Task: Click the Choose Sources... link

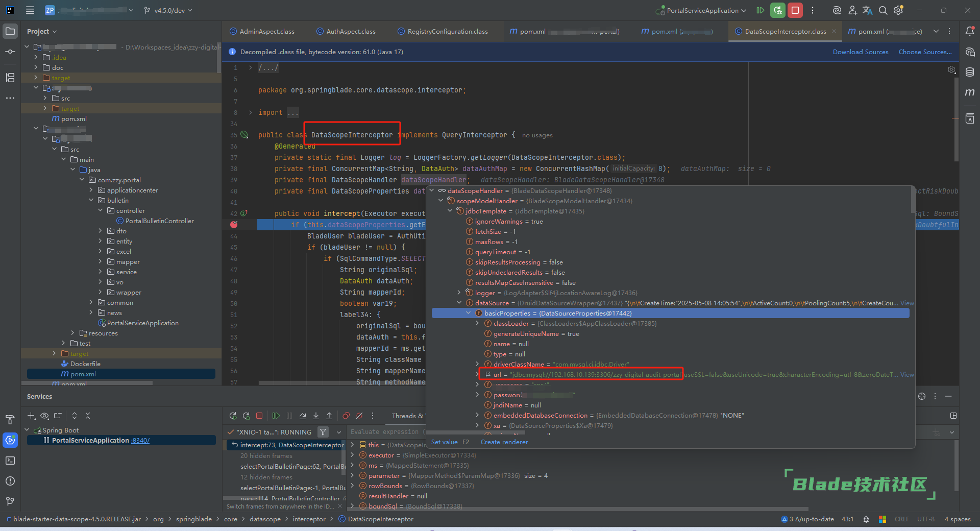Action: click(925, 52)
